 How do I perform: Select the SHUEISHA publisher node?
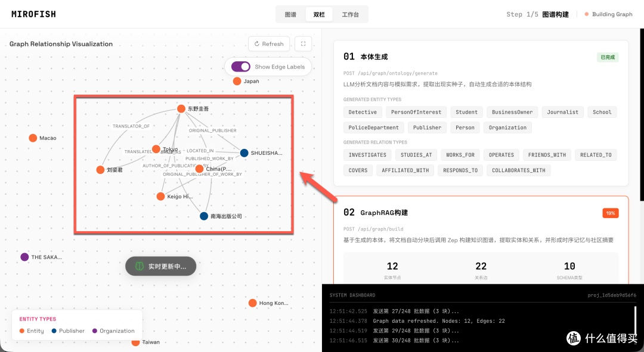tap(244, 153)
